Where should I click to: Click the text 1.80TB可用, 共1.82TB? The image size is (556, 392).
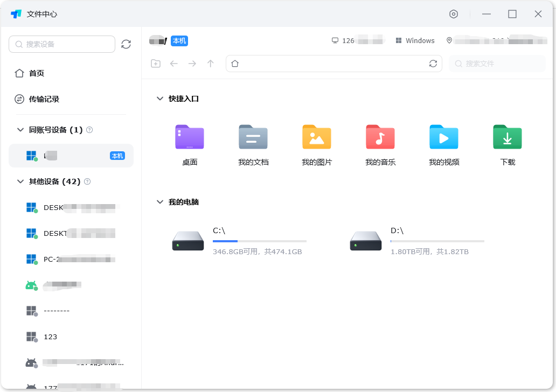[x=429, y=251]
